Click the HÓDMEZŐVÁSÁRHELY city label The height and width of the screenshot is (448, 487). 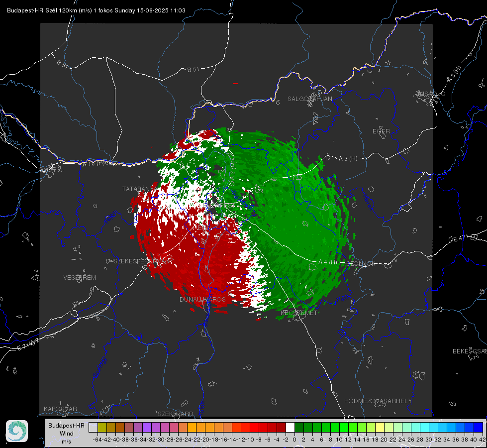click(378, 401)
